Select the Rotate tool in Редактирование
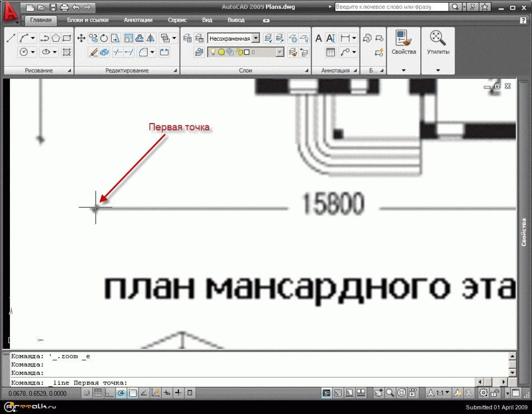 (x=104, y=38)
